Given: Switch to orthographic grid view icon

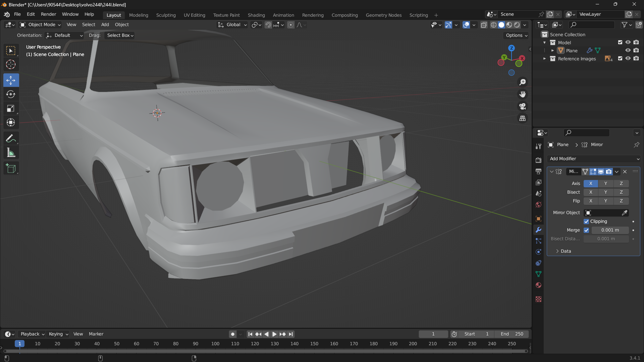Looking at the screenshot, I should point(523,118).
